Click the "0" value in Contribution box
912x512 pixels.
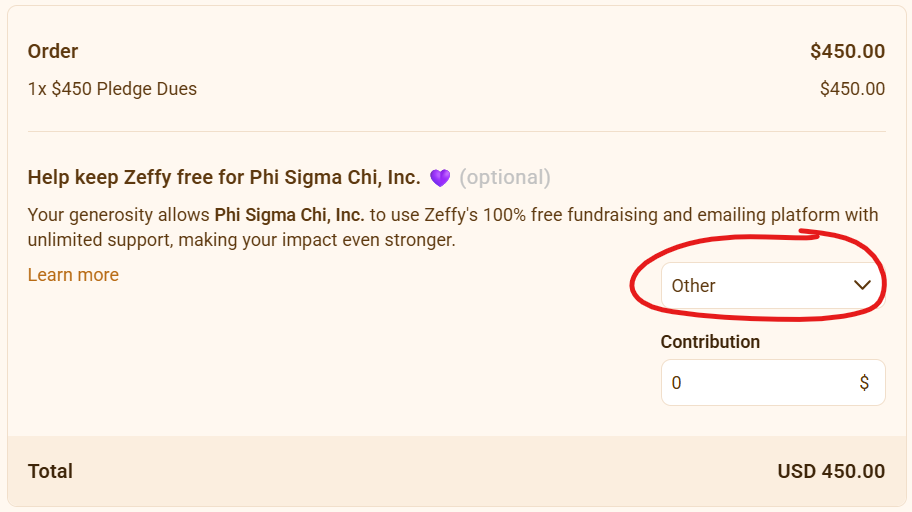click(676, 383)
